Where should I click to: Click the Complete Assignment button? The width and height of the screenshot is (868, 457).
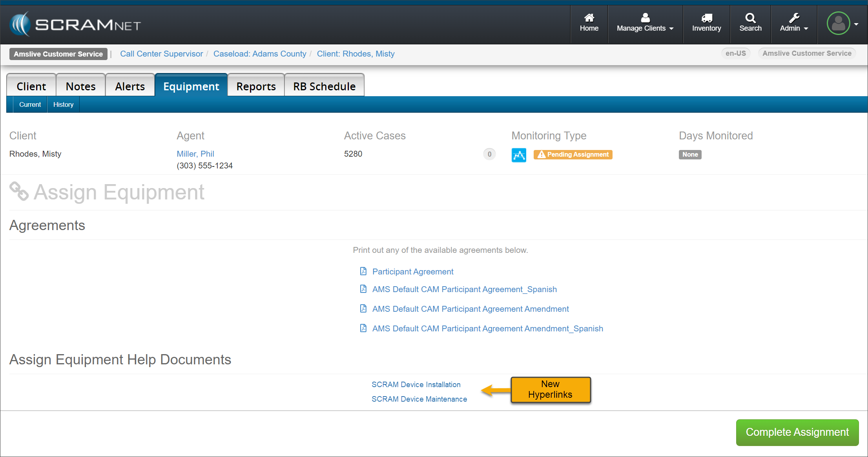tap(797, 432)
